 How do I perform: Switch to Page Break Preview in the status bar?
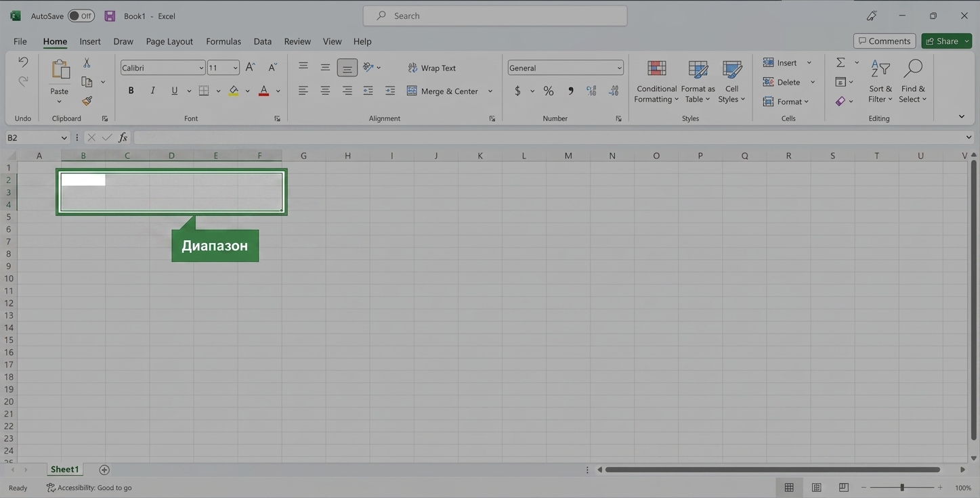(843, 487)
